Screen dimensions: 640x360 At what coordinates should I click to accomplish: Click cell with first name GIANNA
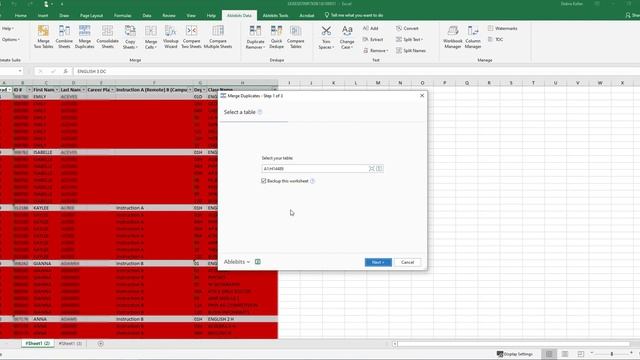point(45,264)
